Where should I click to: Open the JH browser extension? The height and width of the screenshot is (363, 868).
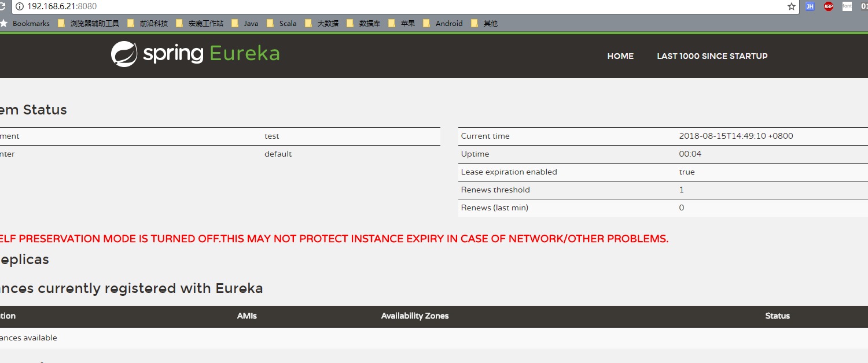click(810, 6)
